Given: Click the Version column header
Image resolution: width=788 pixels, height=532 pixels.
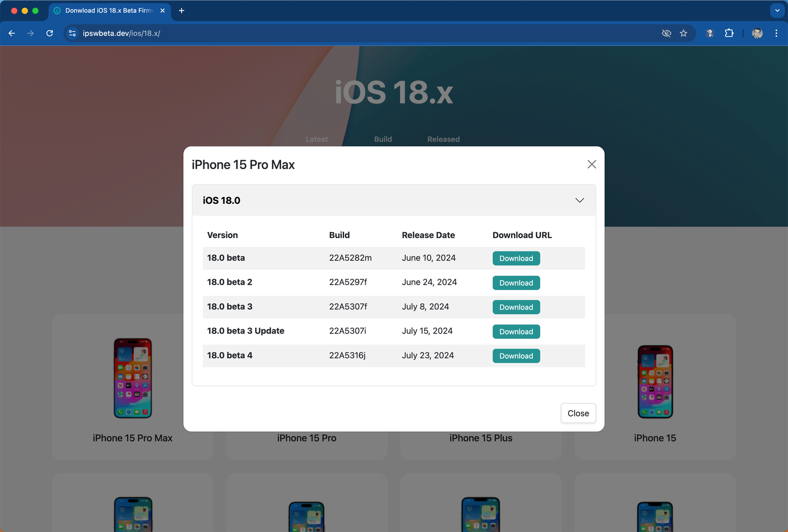Looking at the screenshot, I should 222,235.
